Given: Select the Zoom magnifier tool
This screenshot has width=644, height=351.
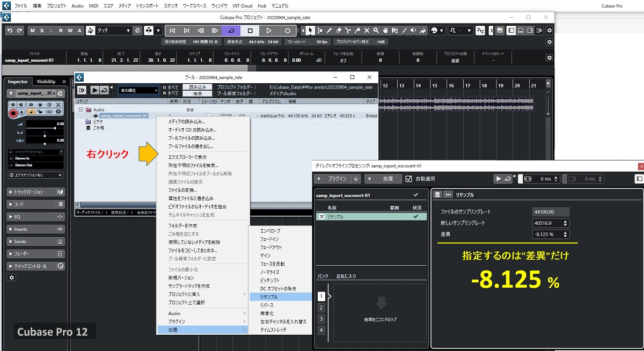Looking at the screenshot, I should (376, 31).
